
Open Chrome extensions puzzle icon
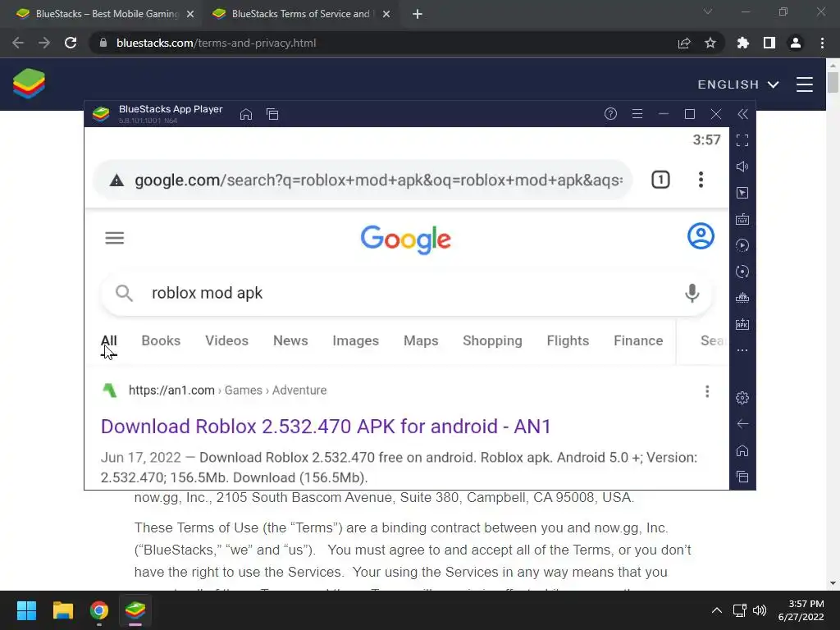[743, 43]
